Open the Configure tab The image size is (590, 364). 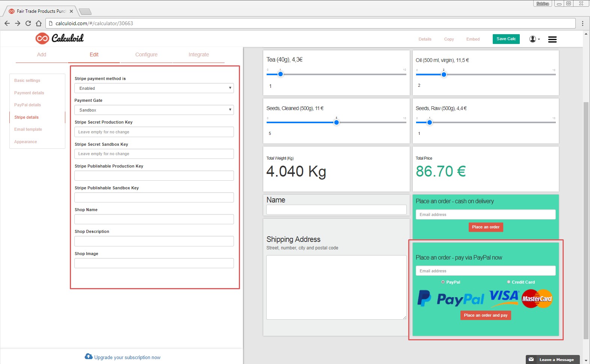146,54
